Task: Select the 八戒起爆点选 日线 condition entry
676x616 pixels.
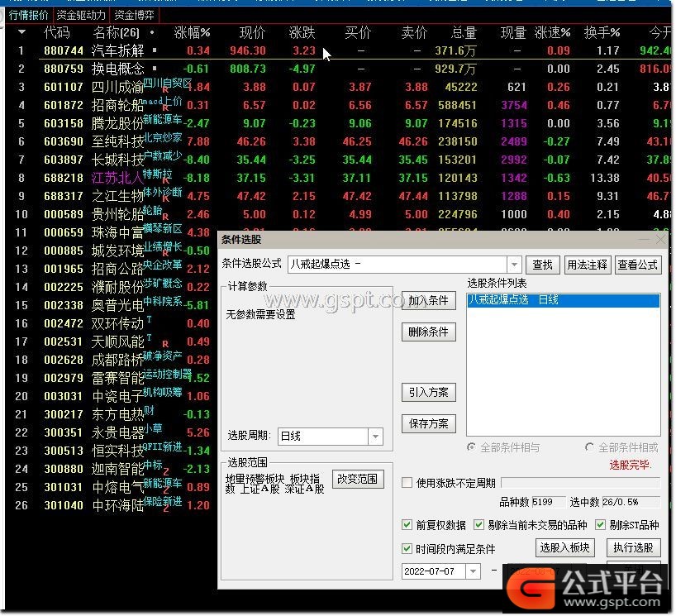Action: pos(563,300)
